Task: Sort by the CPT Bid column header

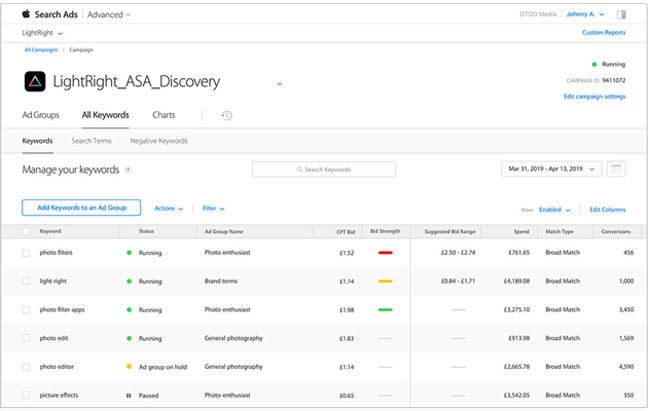Action: [345, 232]
